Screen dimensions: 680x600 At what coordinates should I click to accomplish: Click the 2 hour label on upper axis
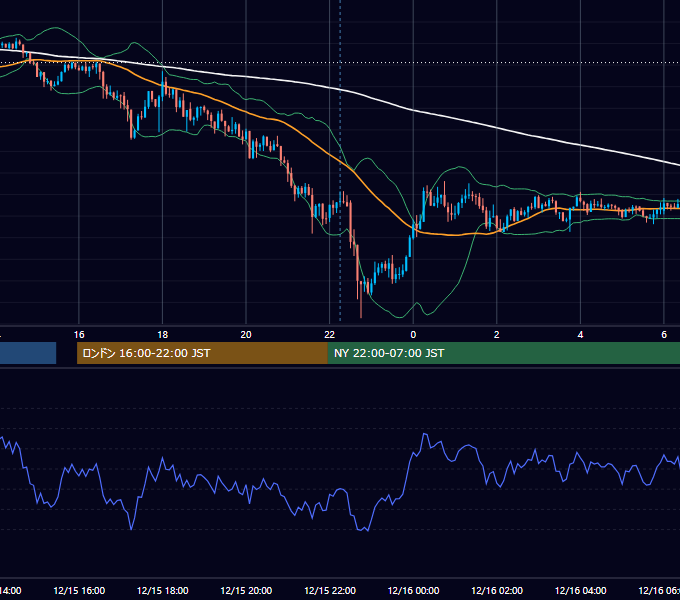click(497, 335)
